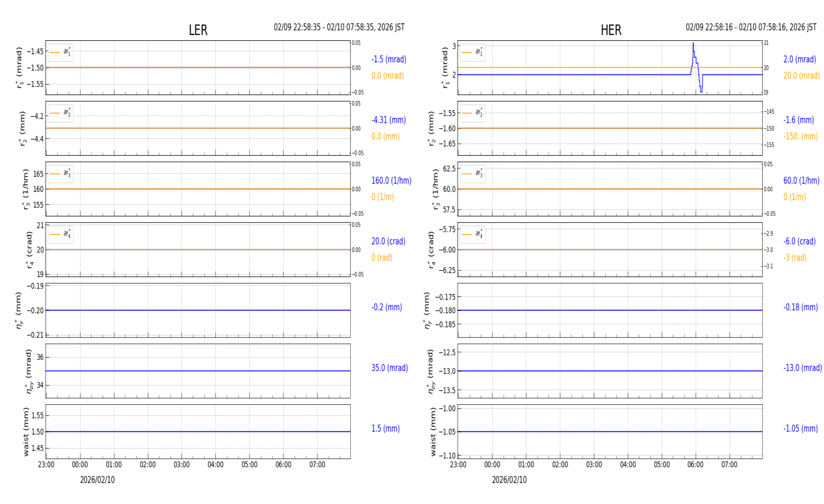
Task: Click the ∂r2* legend in the LER plot
Action: (61, 113)
